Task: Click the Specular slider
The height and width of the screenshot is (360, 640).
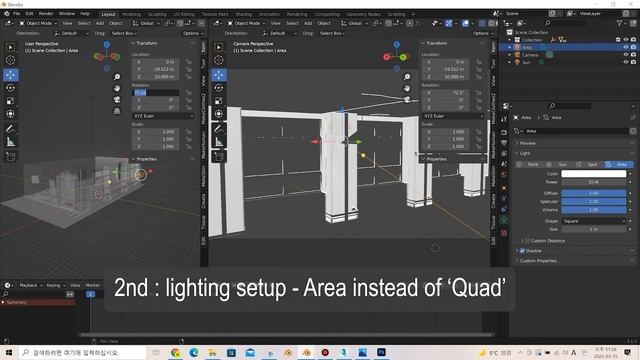Action: pos(593,201)
